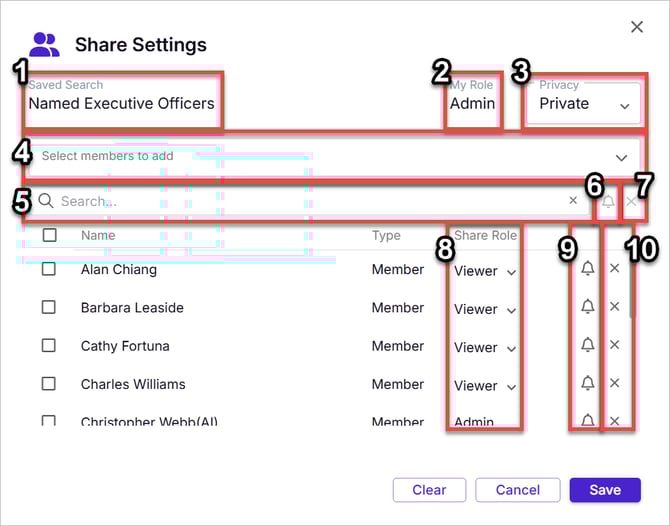Tick the checkbox for Alan Chiang

[49, 269]
